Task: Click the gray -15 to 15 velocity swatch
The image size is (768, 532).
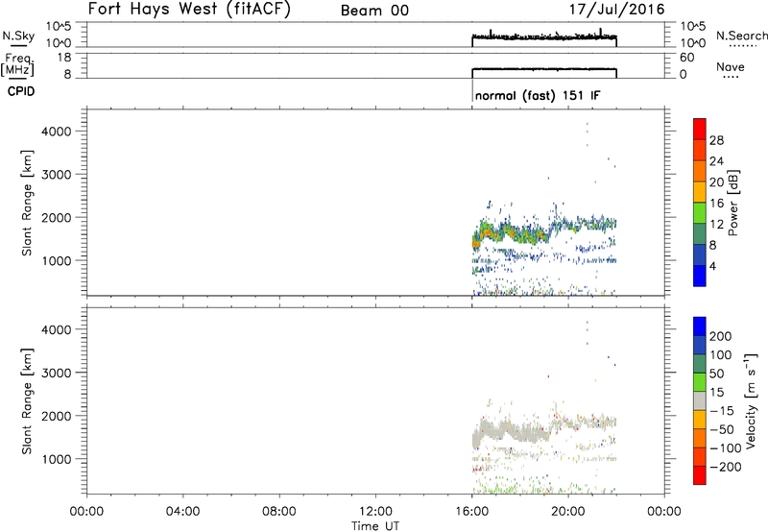Action: coord(700,400)
